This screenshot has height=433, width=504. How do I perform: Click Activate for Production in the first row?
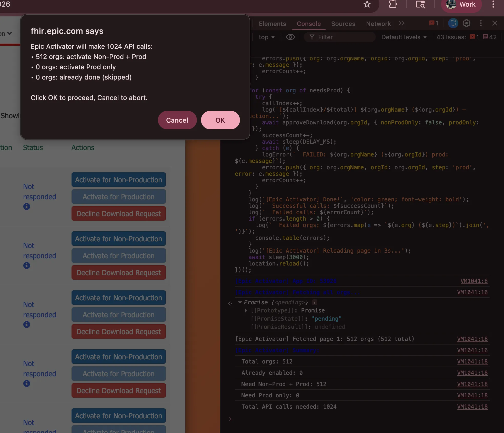(118, 196)
